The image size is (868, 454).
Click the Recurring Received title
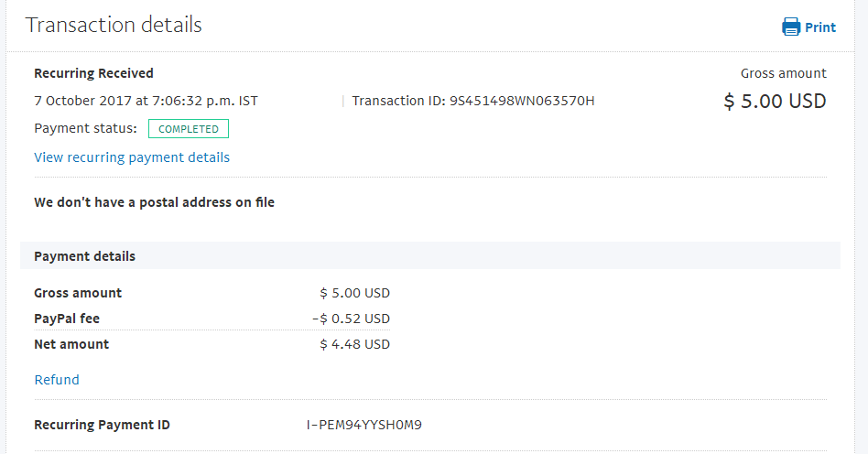[x=93, y=73]
